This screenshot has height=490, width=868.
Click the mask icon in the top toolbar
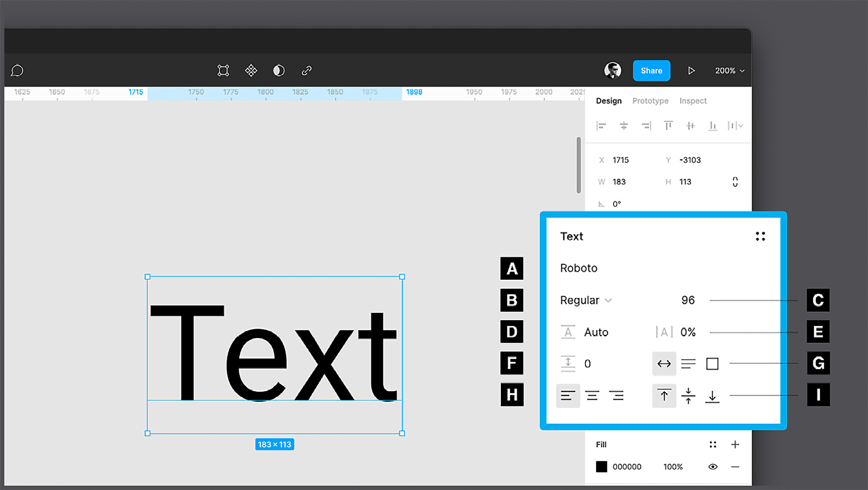[278, 70]
